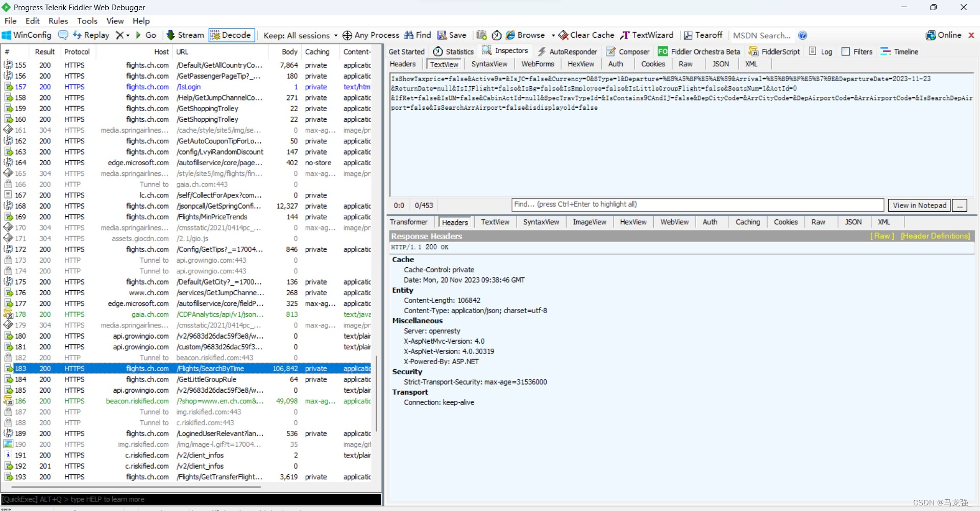This screenshot has height=511, width=980.
Task: Click the camera screenshot icon
Action: 481,35
